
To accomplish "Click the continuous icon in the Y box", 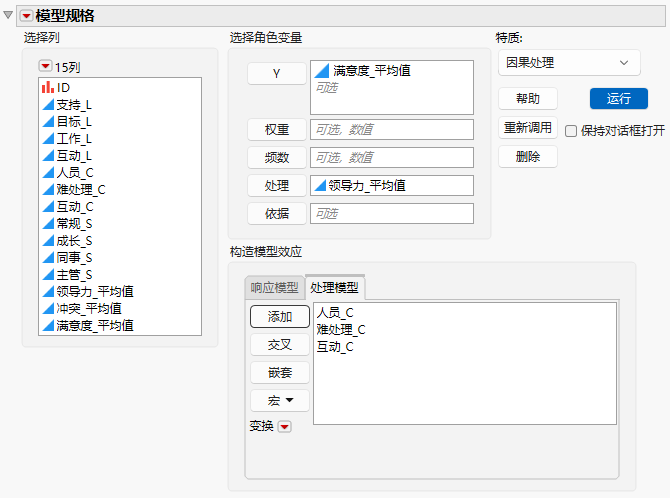I will click(x=322, y=71).
